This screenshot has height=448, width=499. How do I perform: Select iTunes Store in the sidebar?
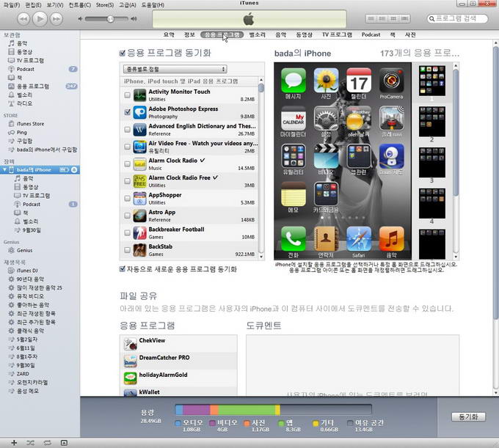click(30, 124)
